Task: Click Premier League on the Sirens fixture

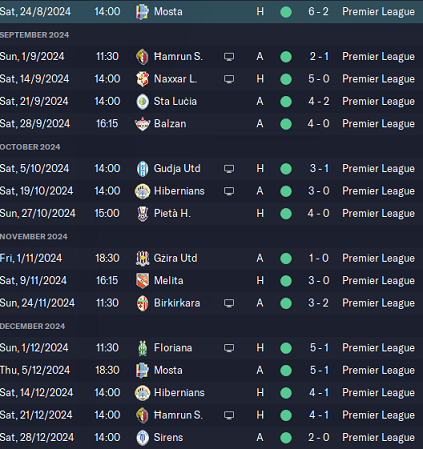Action: 379,438
